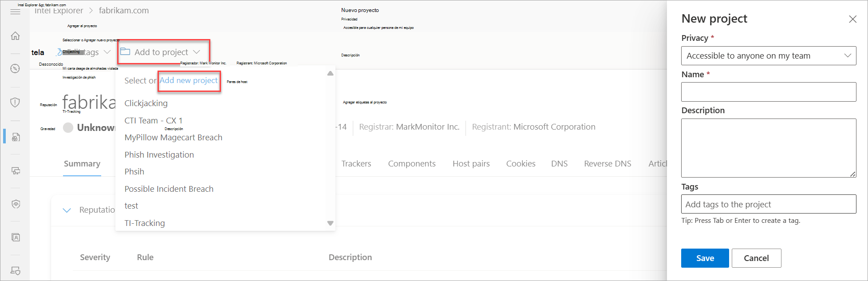
Task: Open the shield alert icon in sidebar
Action: pyautogui.click(x=15, y=103)
